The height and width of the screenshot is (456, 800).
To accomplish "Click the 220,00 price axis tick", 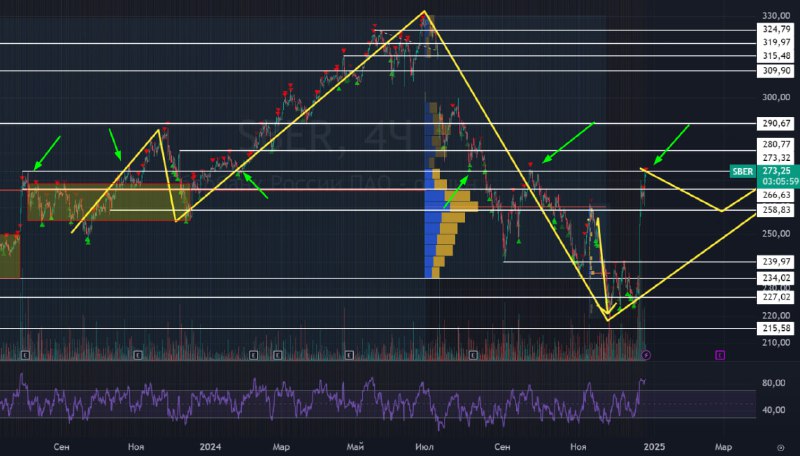I will pos(776,316).
